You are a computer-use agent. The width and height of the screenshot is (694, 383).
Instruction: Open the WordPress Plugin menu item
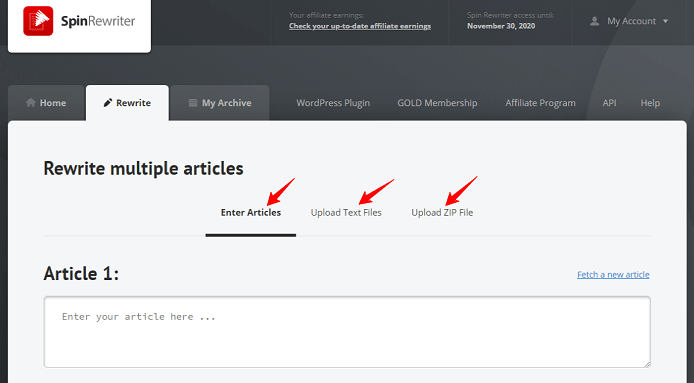coord(333,103)
